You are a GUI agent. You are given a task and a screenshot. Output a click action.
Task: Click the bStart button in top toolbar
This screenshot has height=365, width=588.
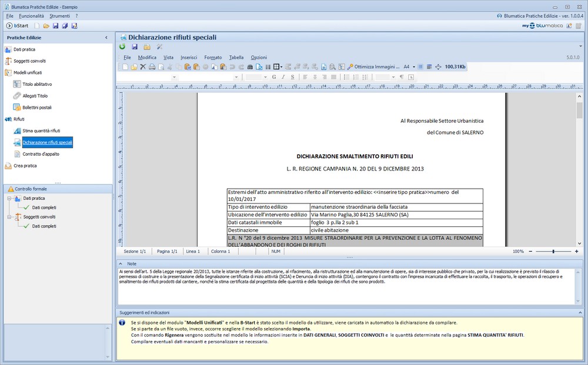(x=18, y=25)
